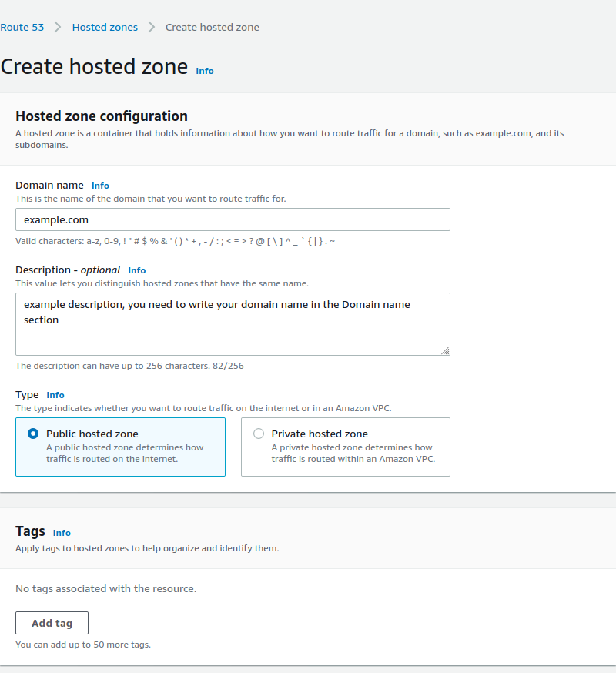616x673 pixels.
Task: Open Info link beside Domain name
Action: pyautogui.click(x=100, y=186)
